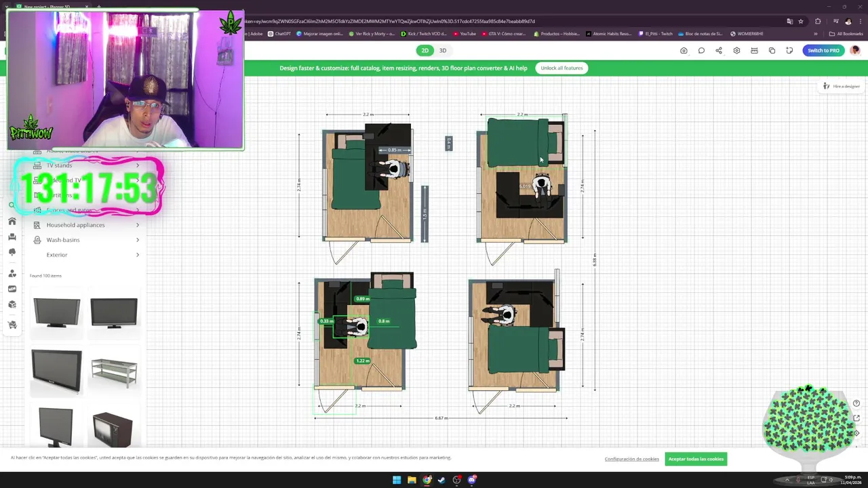Open the ChatGPT bookmark

[x=279, y=33]
